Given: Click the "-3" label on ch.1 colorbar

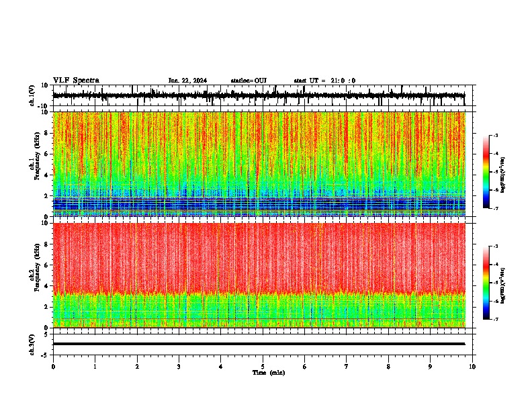Looking at the screenshot, I should 495,135.
